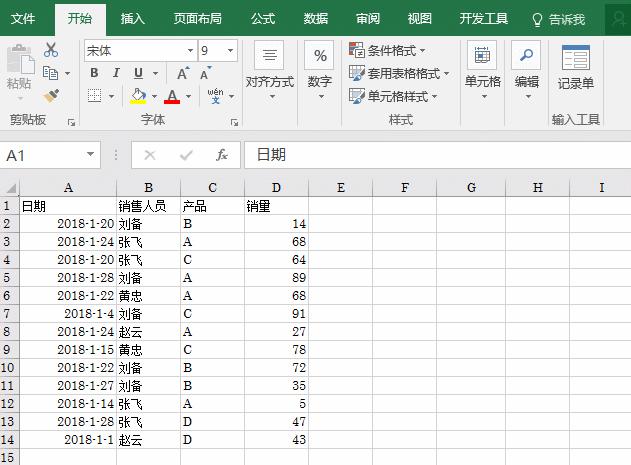Apply yellow fill color bucket

point(138,96)
